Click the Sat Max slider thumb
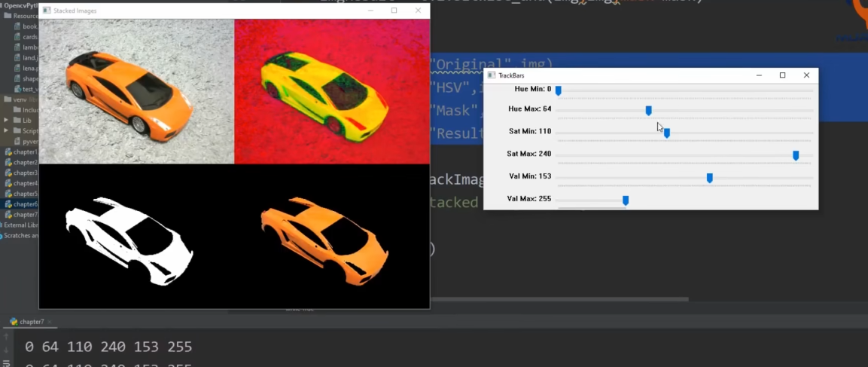This screenshot has height=367, width=868. click(796, 156)
